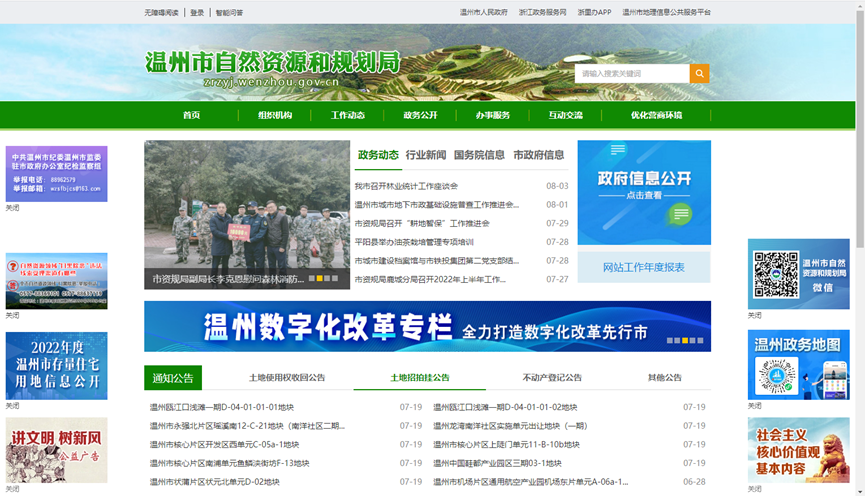
Task: Open 智能问答 smart Q&A link
Action: point(229,12)
